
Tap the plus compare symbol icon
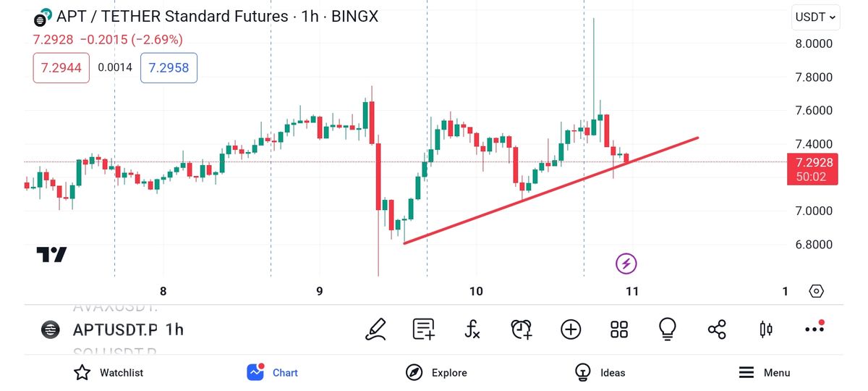pos(571,329)
